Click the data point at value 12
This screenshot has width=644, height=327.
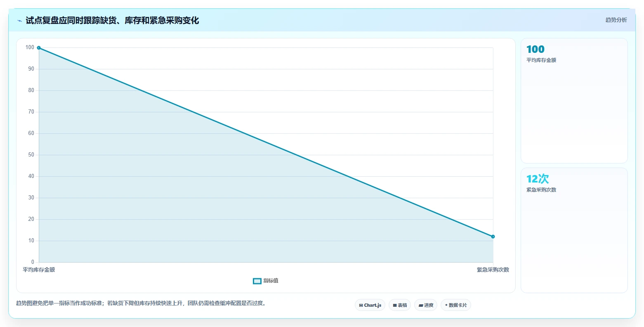coord(493,237)
